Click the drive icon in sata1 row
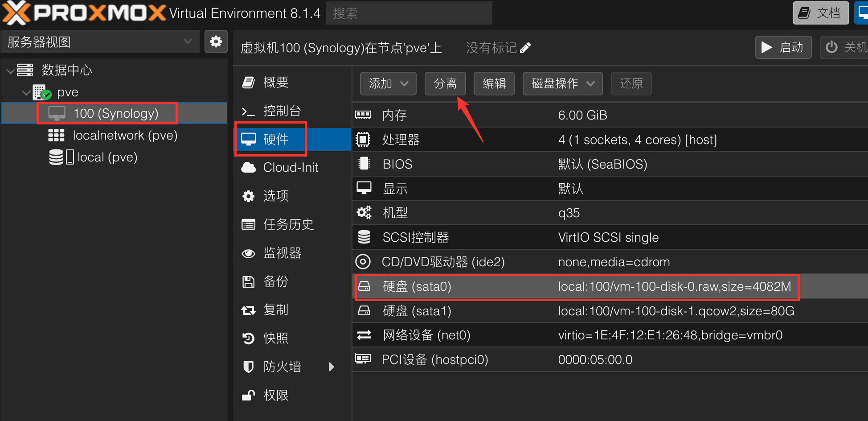This screenshot has height=421, width=868. pos(364,310)
